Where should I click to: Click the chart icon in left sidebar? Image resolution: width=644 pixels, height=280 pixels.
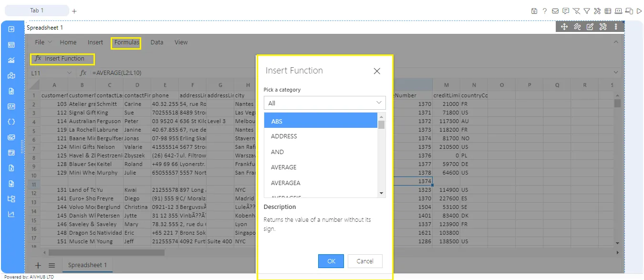tap(11, 60)
